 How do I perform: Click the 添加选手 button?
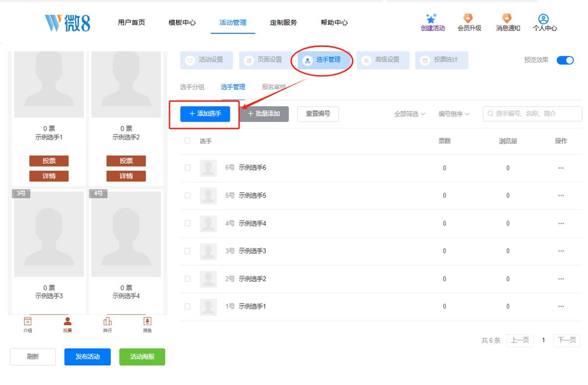tap(205, 114)
